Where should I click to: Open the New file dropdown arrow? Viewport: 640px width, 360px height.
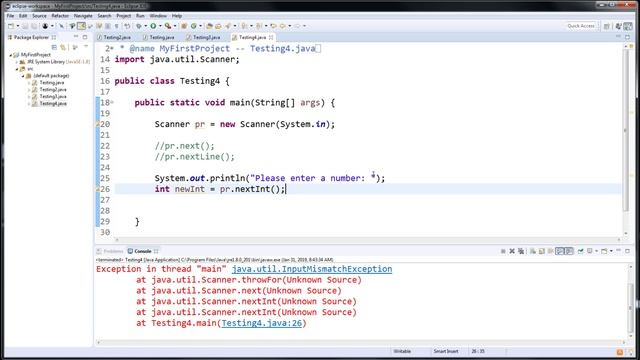coord(18,26)
